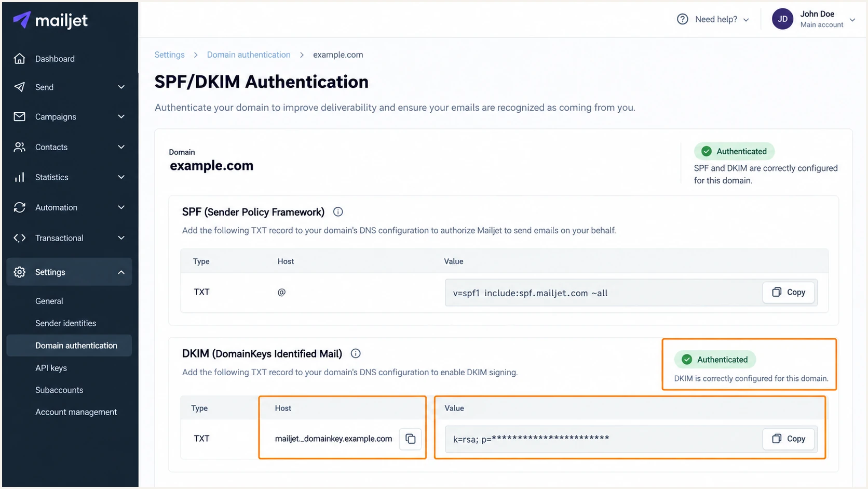Open Account management page
This screenshot has width=868, height=489.
(x=76, y=412)
